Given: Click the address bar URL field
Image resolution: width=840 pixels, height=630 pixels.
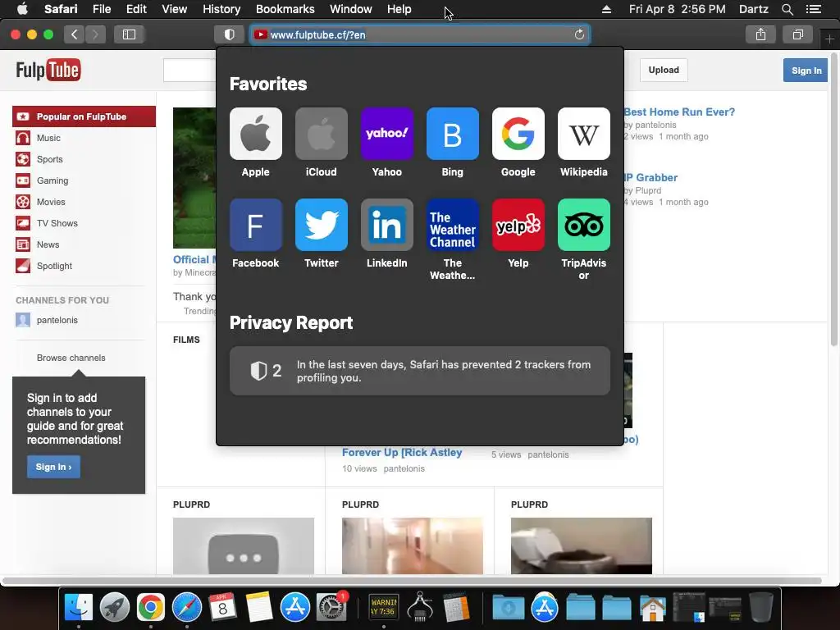Looking at the screenshot, I should 420,34.
